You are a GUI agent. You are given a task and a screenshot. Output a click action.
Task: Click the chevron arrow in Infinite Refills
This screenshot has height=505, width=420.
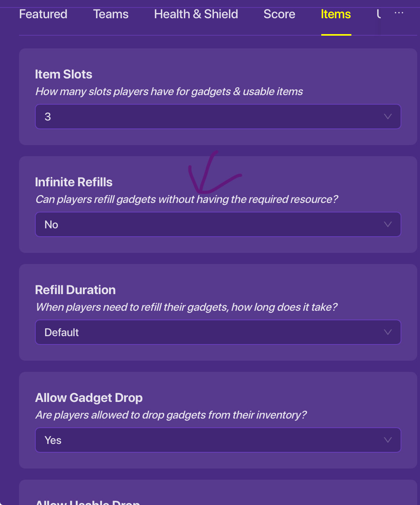(388, 224)
